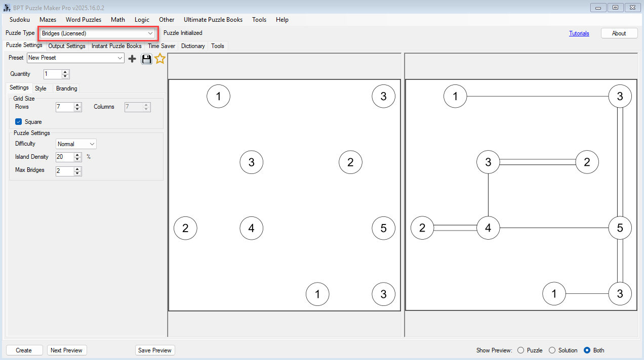Screen dimensions: 644x360
Task: Open the Ultimate Puzzle Books menu
Action: [x=213, y=20]
